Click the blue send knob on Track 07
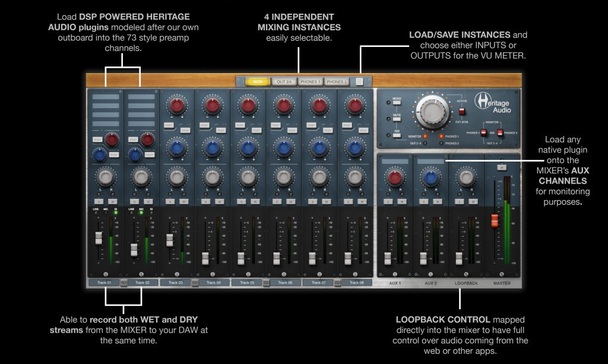 (319, 148)
